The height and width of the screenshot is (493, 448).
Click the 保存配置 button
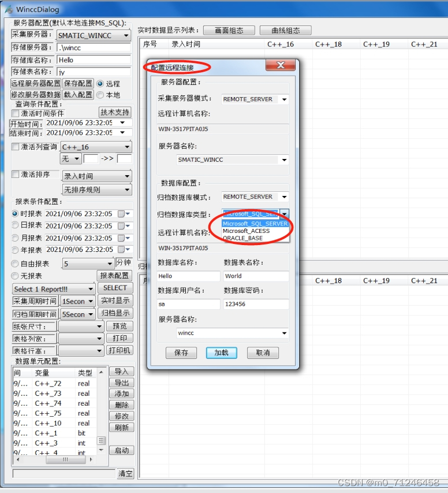[79, 83]
